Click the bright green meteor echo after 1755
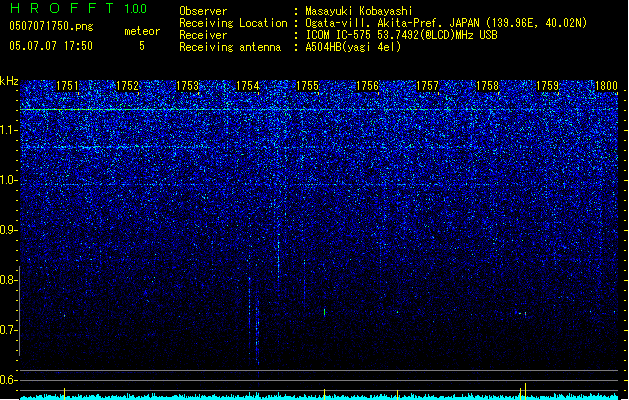The width and height of the screenshot is (629, 400). (x=325, y=312)
